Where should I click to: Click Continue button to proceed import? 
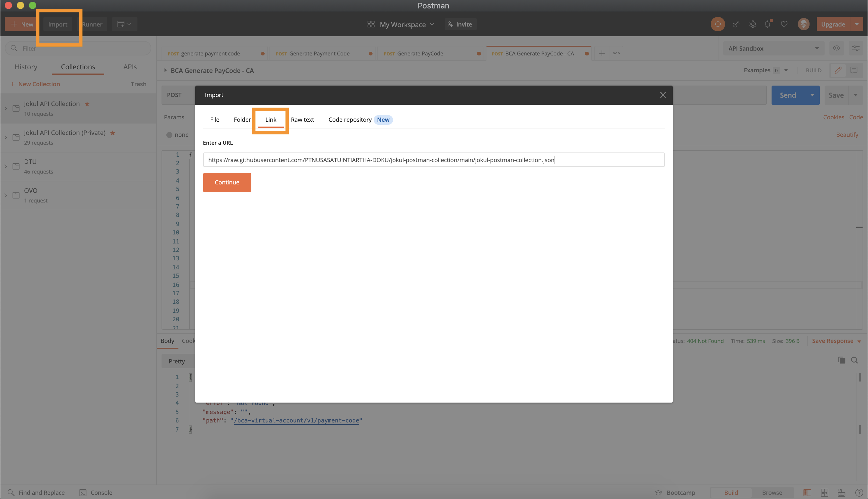click(227, 182)
